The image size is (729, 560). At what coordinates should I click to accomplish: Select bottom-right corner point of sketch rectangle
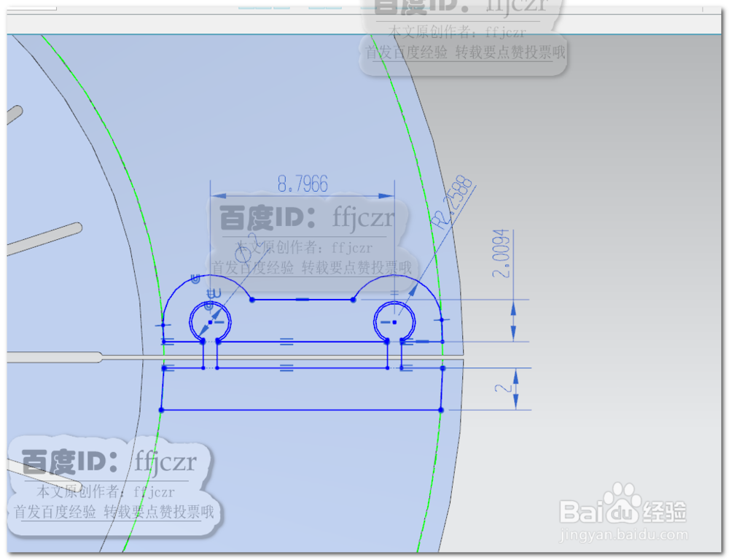441,411
